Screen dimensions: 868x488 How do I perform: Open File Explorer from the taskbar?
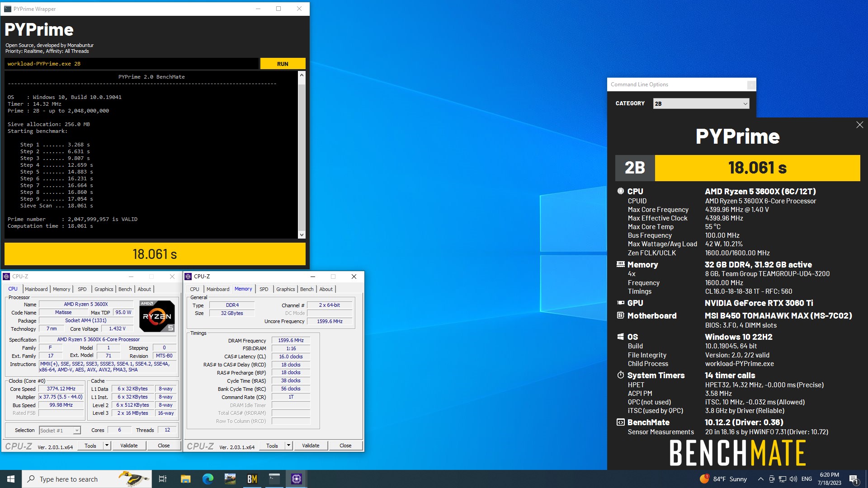pyautogui.click(x=185, y=479)
